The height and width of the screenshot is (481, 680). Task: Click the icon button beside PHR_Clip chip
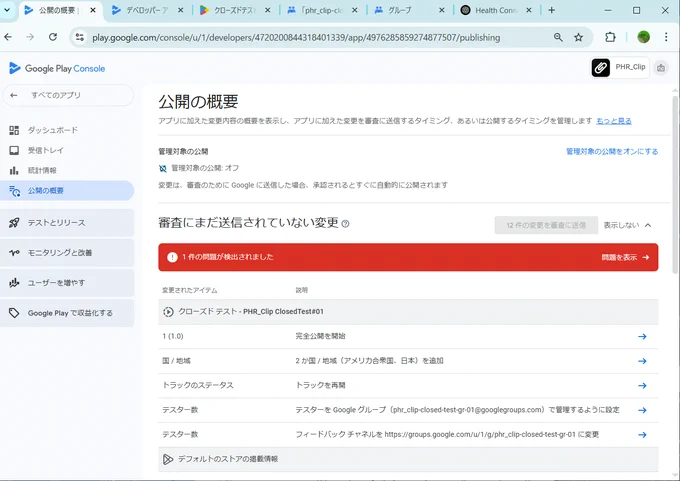pos(661,68)
